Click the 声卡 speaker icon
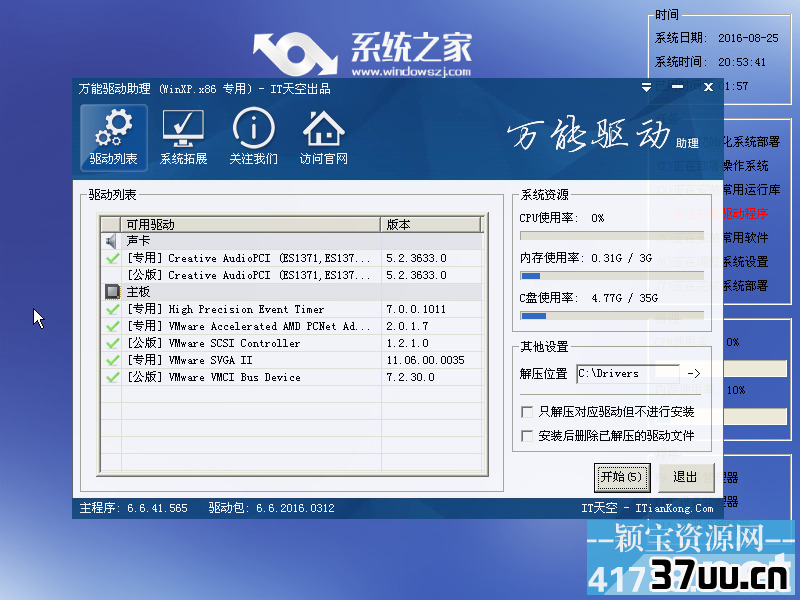The width and height of the screenshot is (800, 600). click(x=111, y=241)
